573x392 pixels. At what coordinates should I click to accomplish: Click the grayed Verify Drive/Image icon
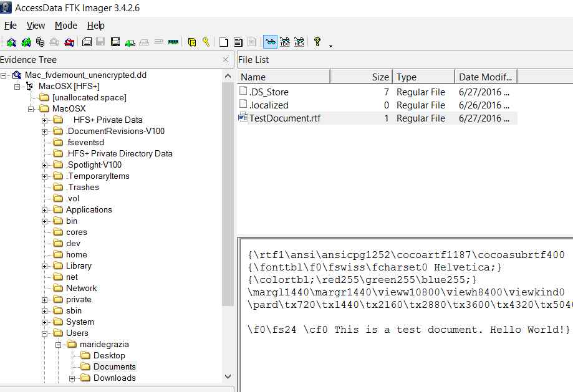(158, 42)
